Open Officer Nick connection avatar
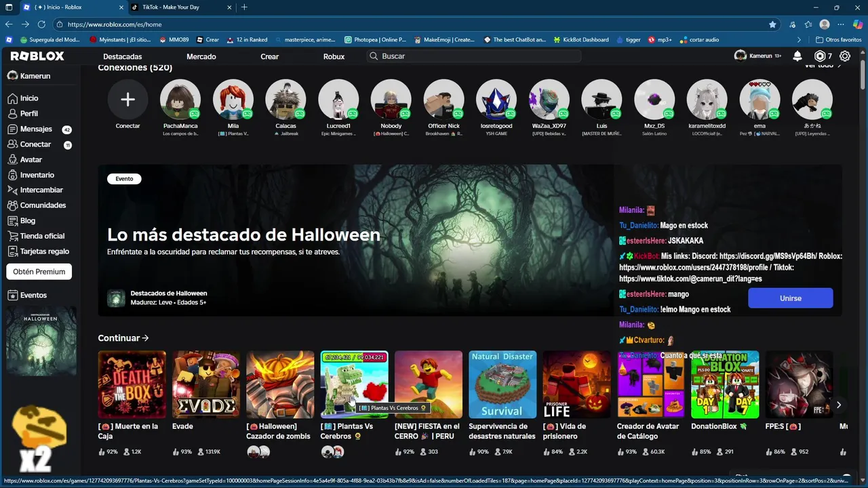Image resolution: width=868 pixels, height=488 pixels. coord(443,100)
